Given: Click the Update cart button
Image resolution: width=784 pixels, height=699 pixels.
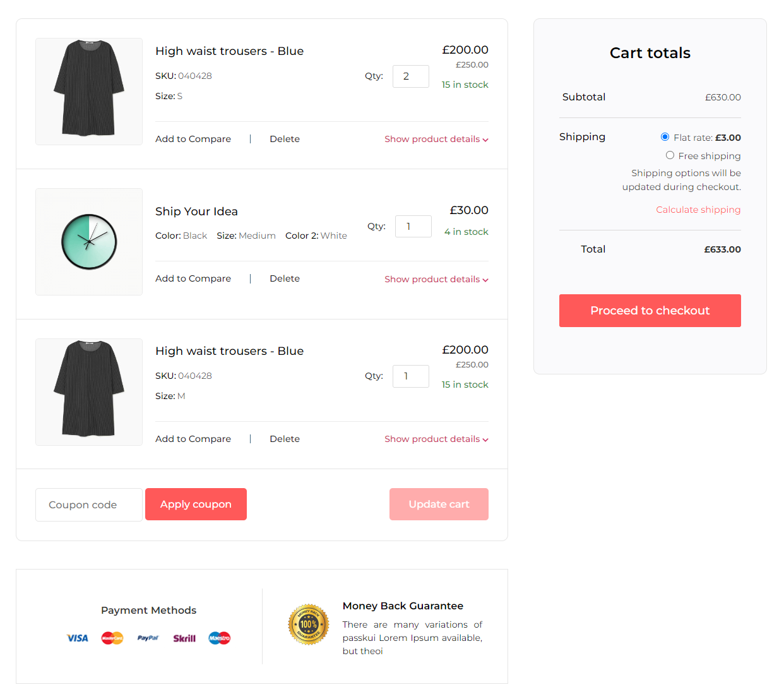Looking at the screenshot, I should [439, 505].
